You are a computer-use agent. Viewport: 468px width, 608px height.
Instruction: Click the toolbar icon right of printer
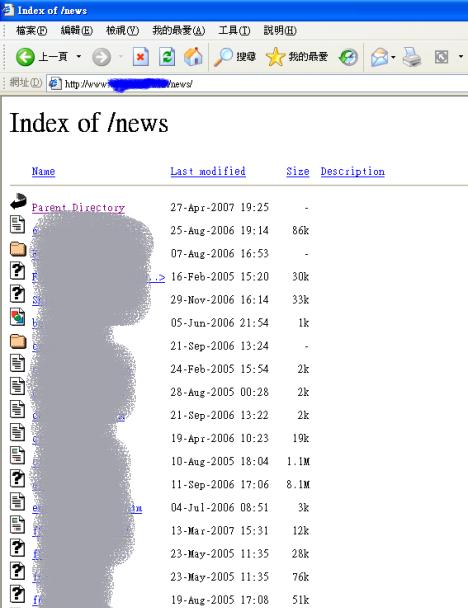pos(441,57)
